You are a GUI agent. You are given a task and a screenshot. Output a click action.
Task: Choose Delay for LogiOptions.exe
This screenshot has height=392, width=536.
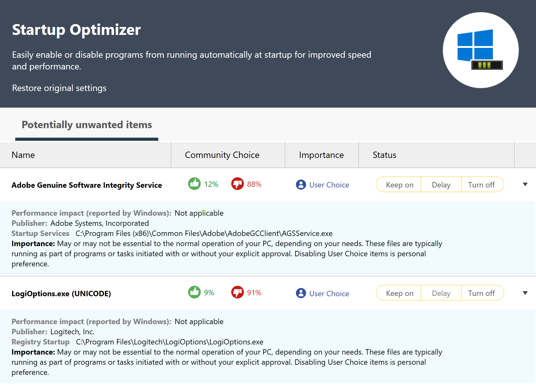(x=441, y=293)
